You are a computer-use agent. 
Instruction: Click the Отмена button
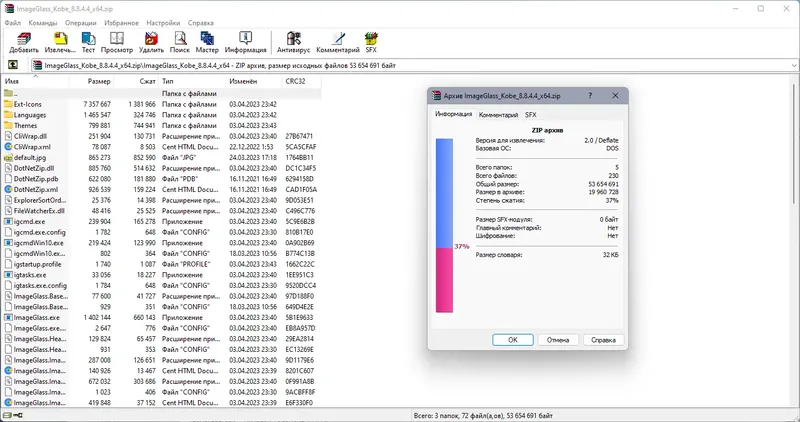click(x=558, y=340)
